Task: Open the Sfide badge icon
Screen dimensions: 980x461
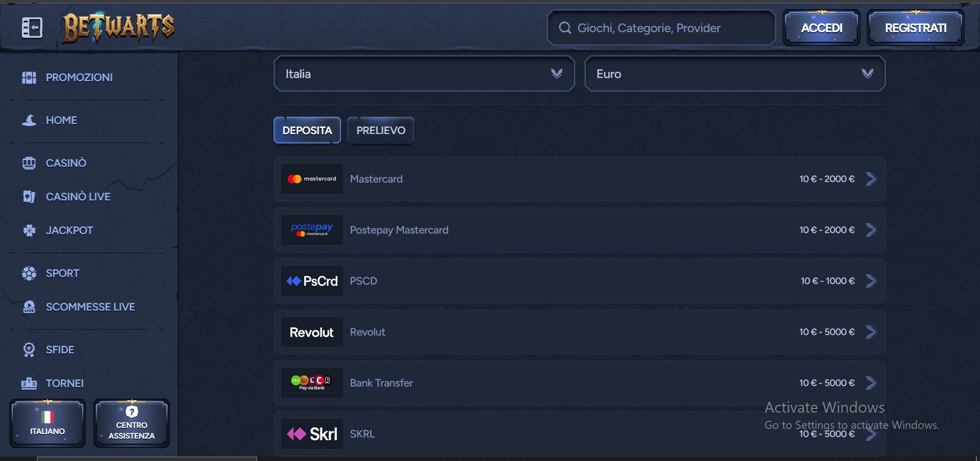Action: tap(29, 350)
